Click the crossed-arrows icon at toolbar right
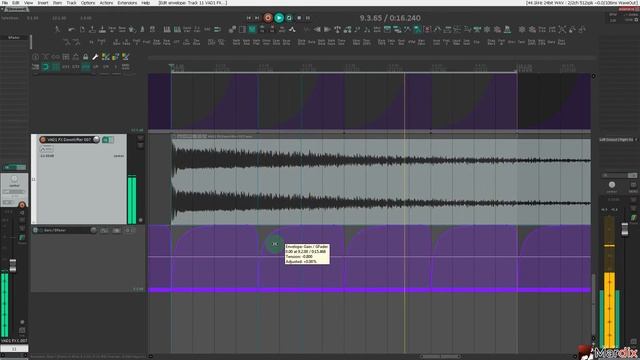 562,29
